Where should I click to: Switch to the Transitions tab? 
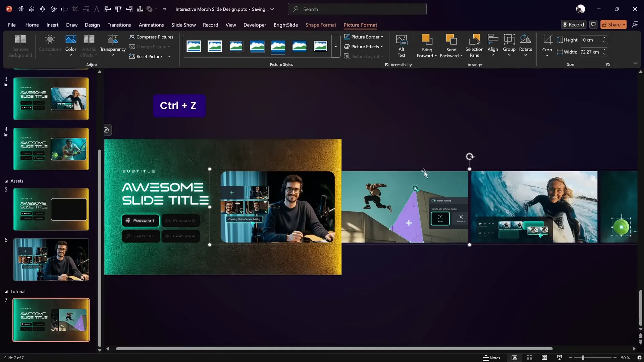(x=119, y=25)
